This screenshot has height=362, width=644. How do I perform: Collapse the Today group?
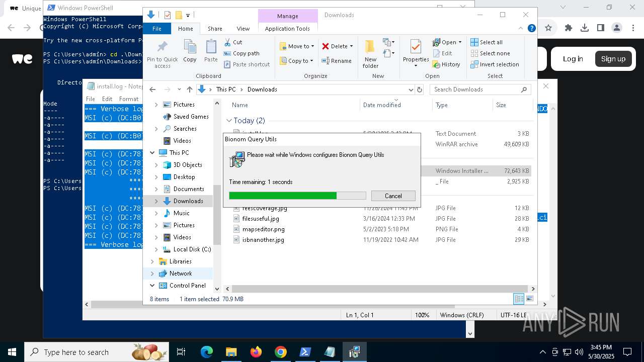tap(229, 121)
